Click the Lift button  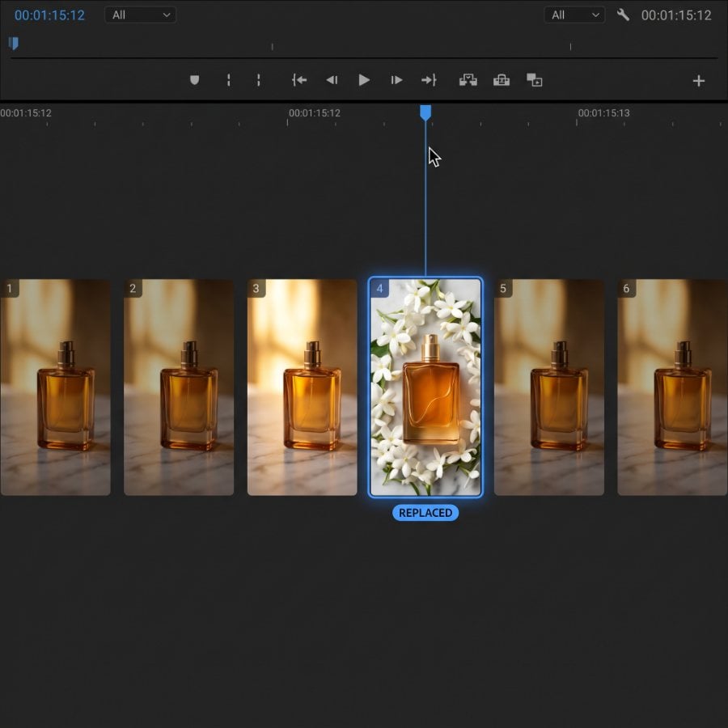468,80
